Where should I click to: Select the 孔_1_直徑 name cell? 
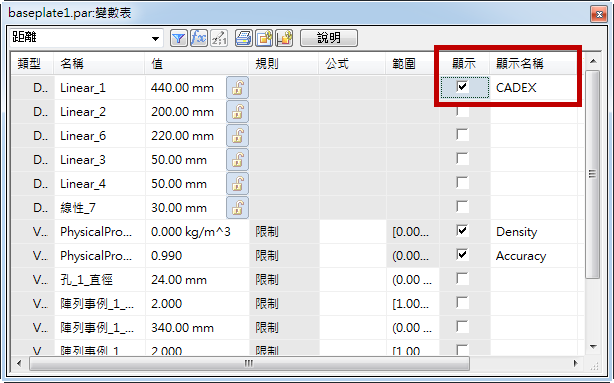pos(99,280)
